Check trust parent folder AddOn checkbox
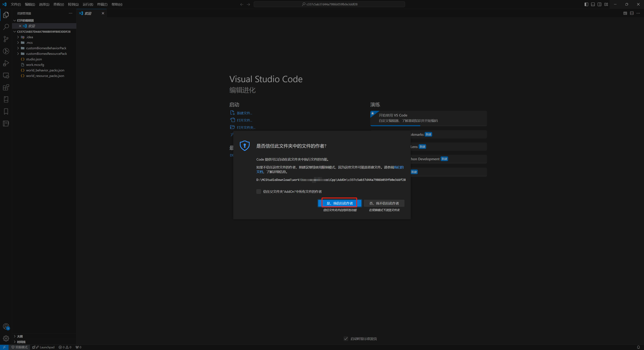Image resolution: width=644 pixels, height=350 pixels. 258,192
